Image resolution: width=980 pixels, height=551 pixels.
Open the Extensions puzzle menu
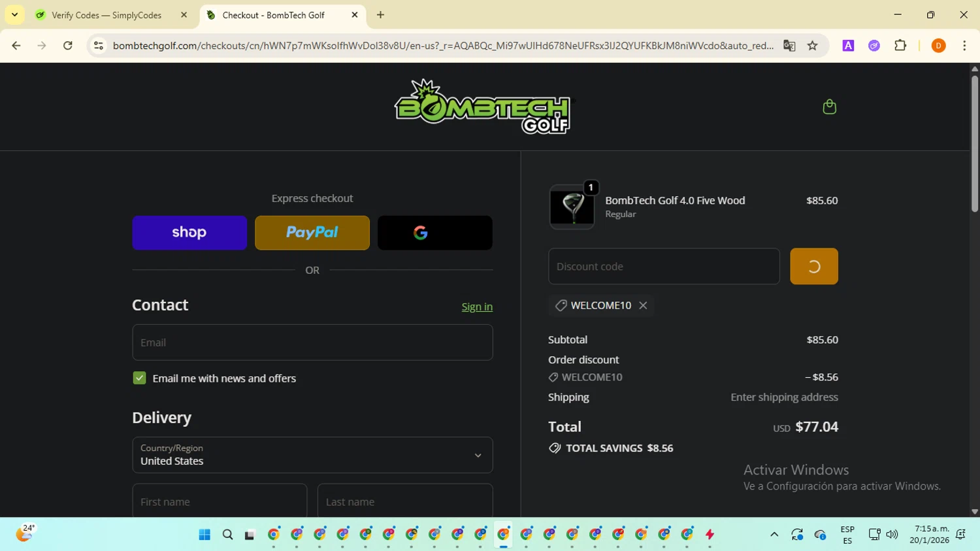pyautogui.click(x=900, y=46)
